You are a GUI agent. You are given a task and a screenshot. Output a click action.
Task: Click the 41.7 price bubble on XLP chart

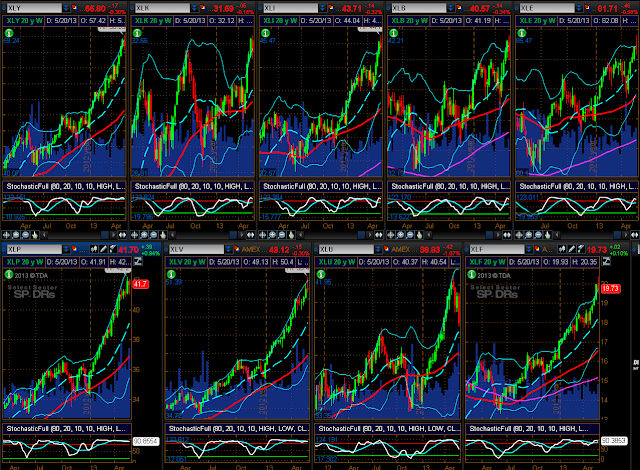pos(140,284)
